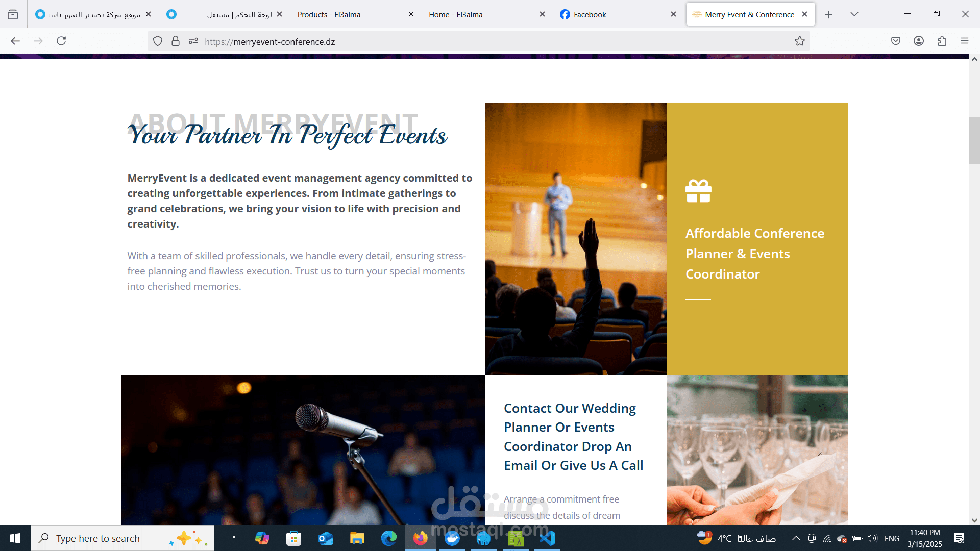Viewport: 980px width, 551px height.
Task: Switch to the Facebook tab
Action: tap(590, 14)
